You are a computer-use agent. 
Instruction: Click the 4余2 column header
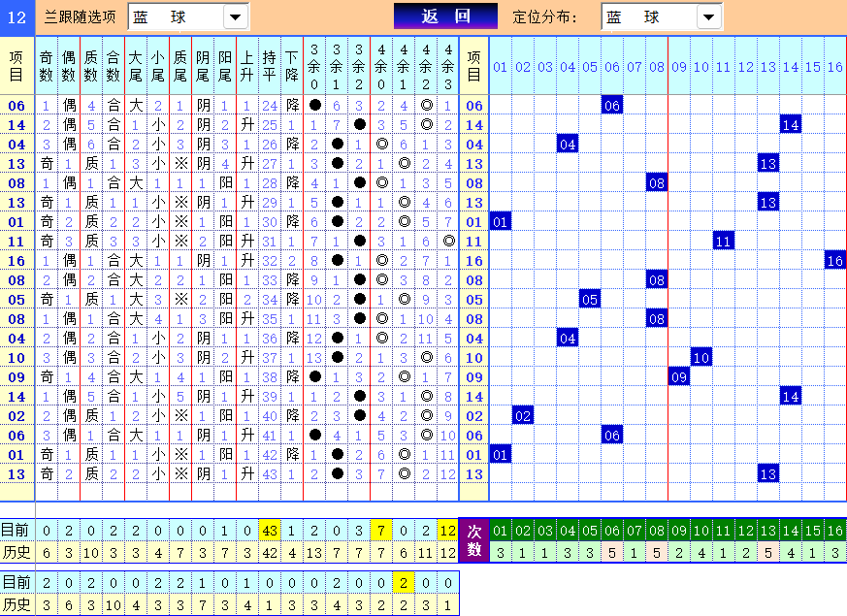[426, 66]
